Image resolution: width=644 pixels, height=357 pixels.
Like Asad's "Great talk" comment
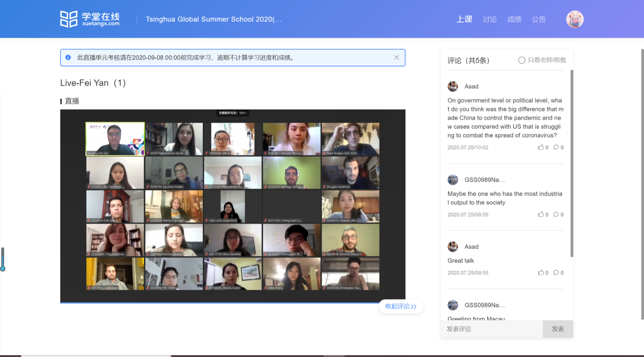tap(541, 272)
